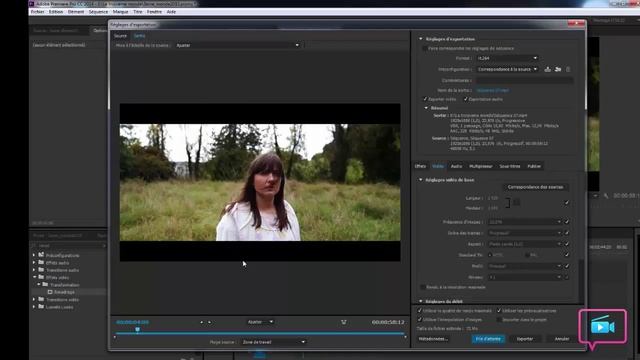
Task: Collapse the Résumé section
Action: click(426, 108)
